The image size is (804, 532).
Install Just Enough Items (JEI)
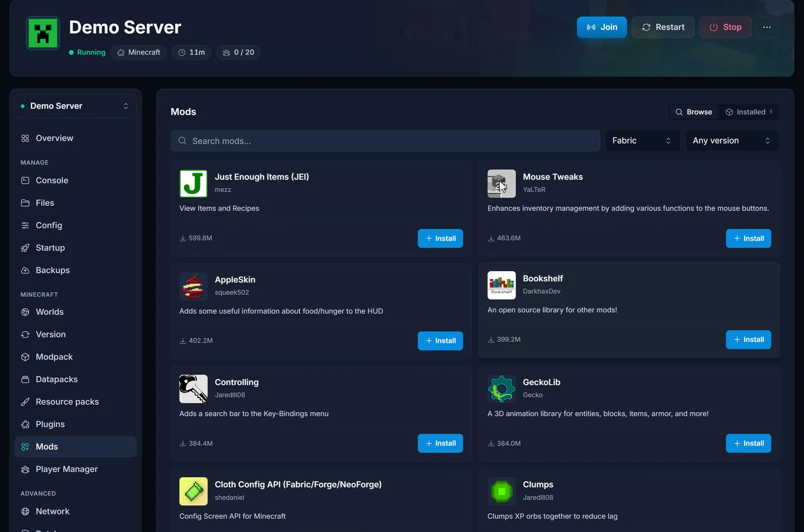[440, 239]
